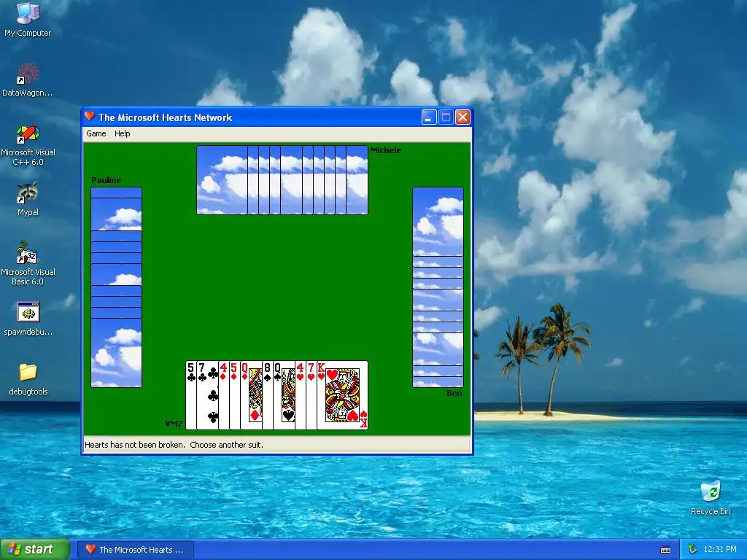The image size is (747, 560).
Task: Click Michele's face-down card hand
Action: [x=282, y=180]
